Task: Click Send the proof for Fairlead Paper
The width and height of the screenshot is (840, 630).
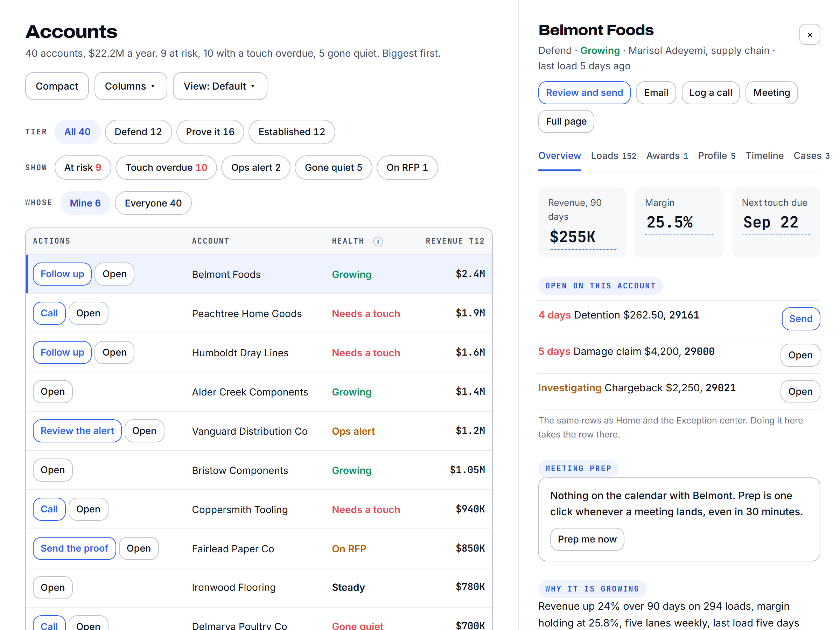Action: [75, 548]
